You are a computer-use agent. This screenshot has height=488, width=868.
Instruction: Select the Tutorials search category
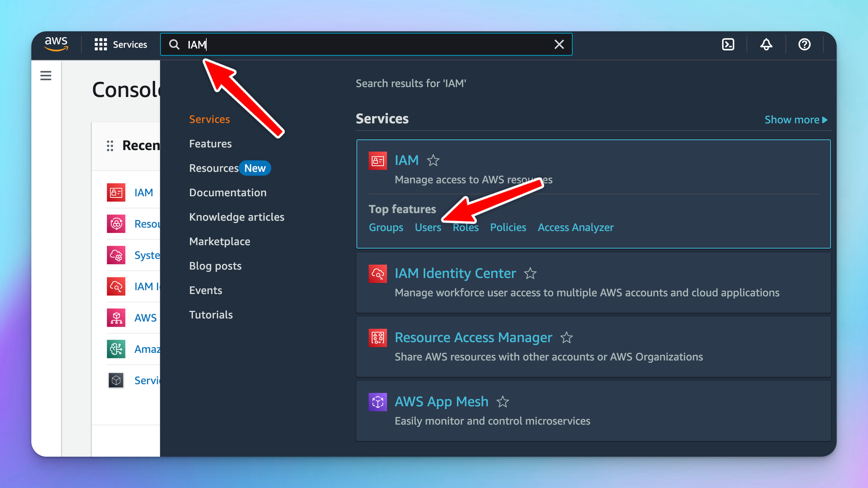[x=211, y=315]
